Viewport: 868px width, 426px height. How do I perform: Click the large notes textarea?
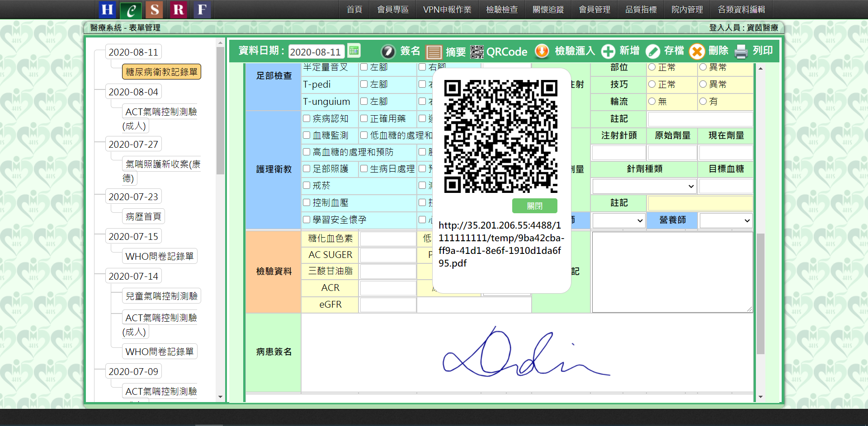click(x=672, y=272)
